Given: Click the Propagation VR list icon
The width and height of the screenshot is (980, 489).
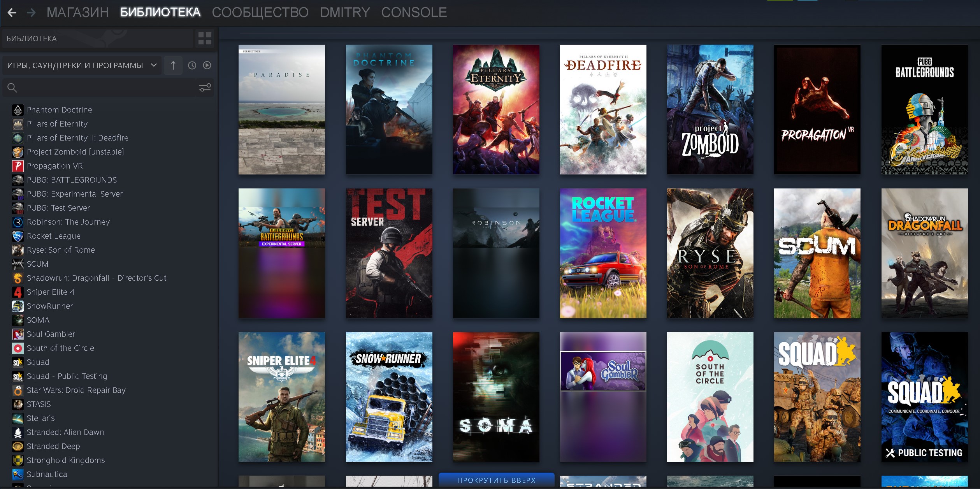Looking at the screenshot, I should pyautogui.click(x=18, y=166).
